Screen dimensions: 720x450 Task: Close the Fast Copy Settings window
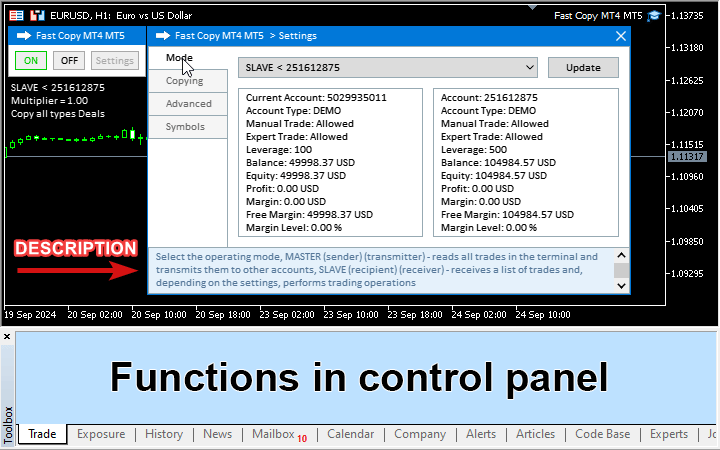click(621, 36)
